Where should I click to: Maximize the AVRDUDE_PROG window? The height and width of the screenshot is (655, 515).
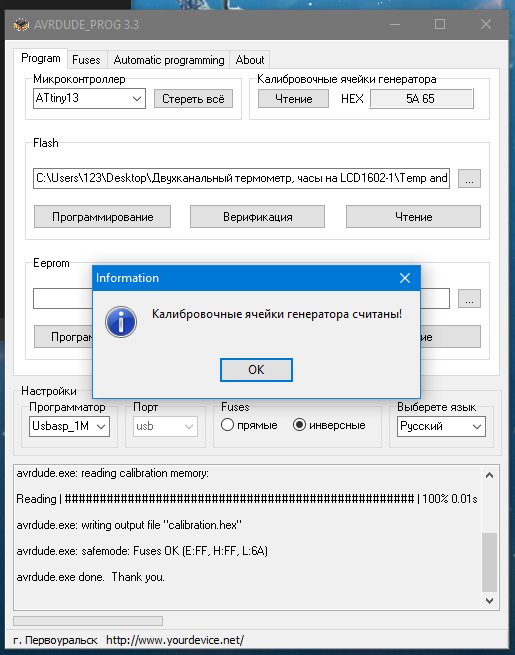440,24
